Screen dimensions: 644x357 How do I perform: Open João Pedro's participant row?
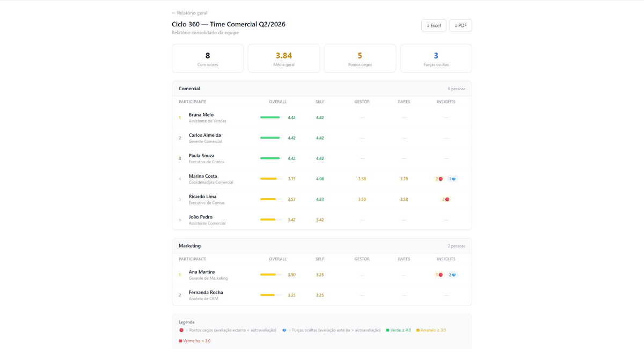point(322,220)
